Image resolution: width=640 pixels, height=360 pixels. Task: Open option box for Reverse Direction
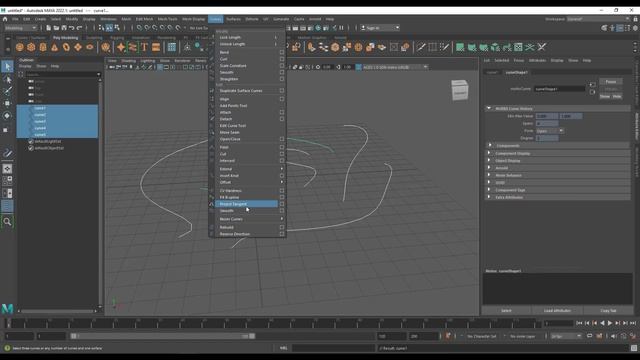click(282, 234)
